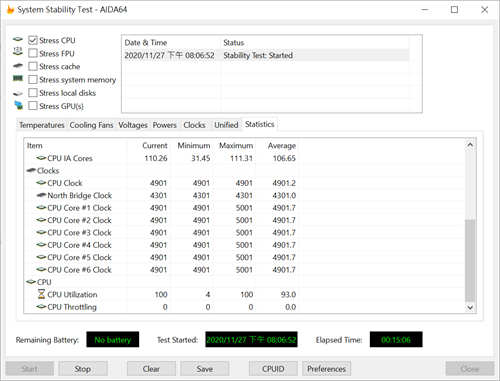Switch to the Cooling Fans tab
This screenshot has height=381, width=500.
[91, 125]
